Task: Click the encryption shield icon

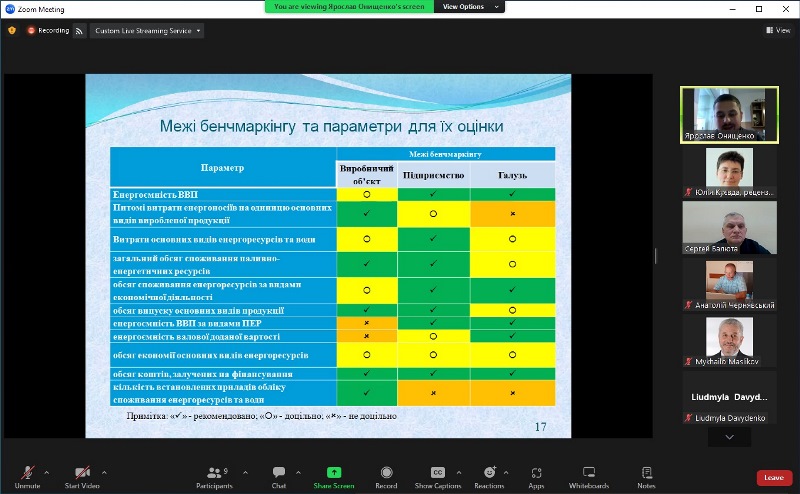Action: pyautogui.click(x=12, y=31)
